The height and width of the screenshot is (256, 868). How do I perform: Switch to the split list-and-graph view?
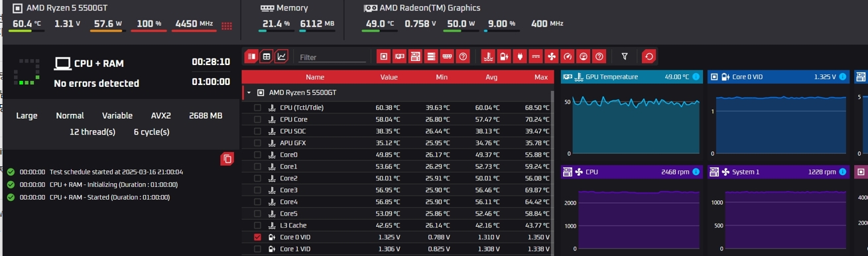(251, 56)
